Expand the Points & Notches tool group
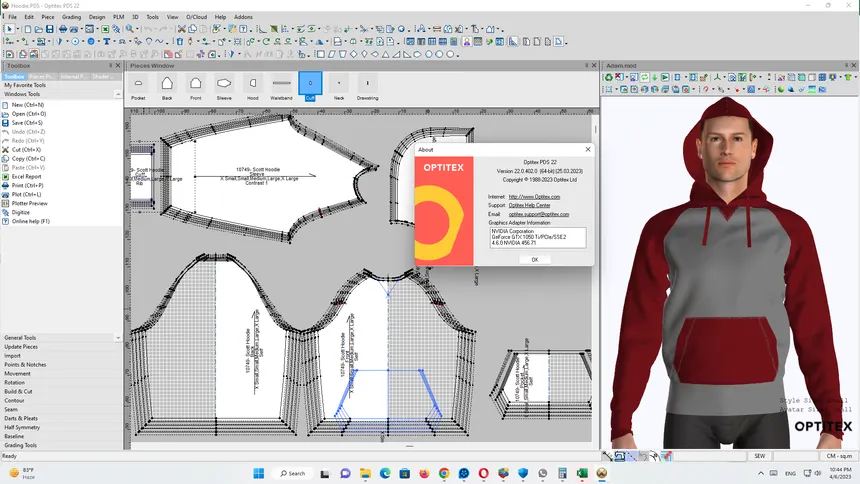Image resolution: width=860 pixels, height=484 pixels. [x=25, y=364]
